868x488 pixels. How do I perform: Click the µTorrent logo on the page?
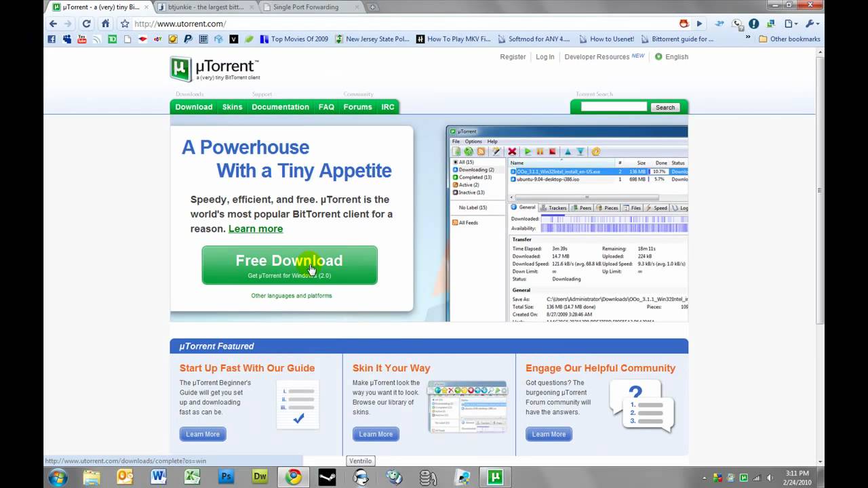tap(214, 68)
